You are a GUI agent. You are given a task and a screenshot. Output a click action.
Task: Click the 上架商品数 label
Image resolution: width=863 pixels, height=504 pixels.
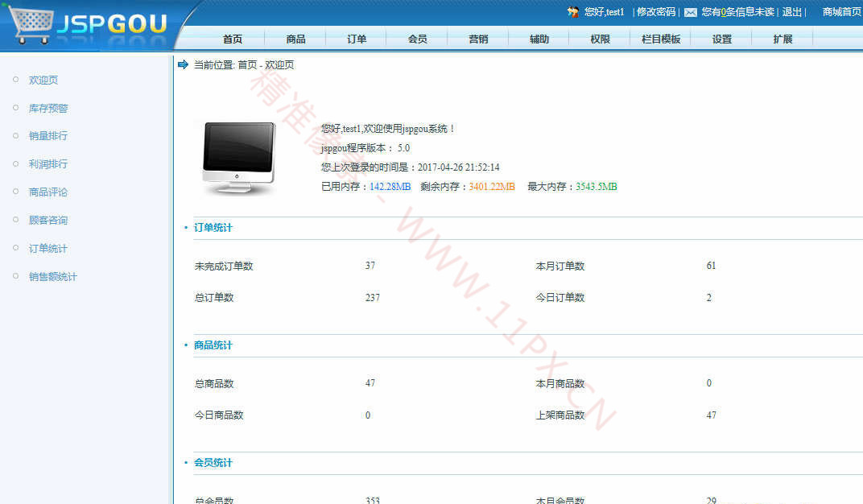(x=560, y=415)
